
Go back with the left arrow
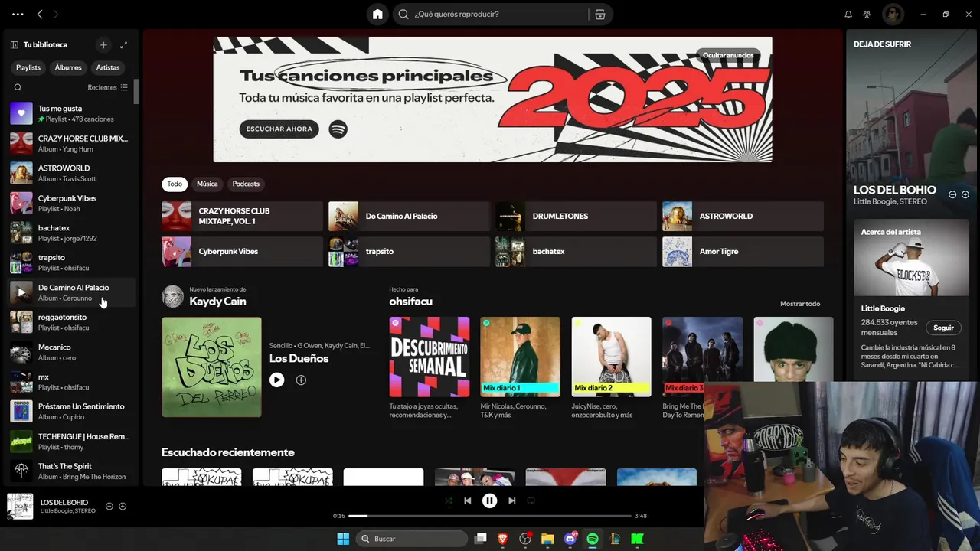(40, 14)
